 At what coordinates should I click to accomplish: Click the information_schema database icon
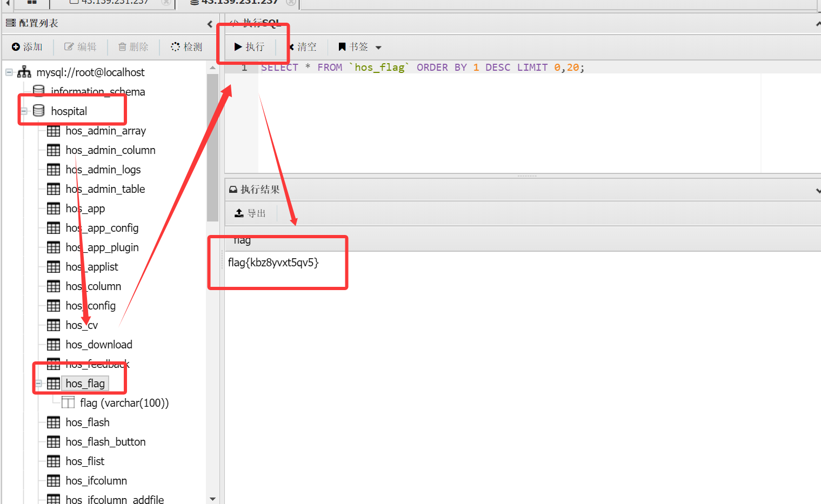point(39,90)
